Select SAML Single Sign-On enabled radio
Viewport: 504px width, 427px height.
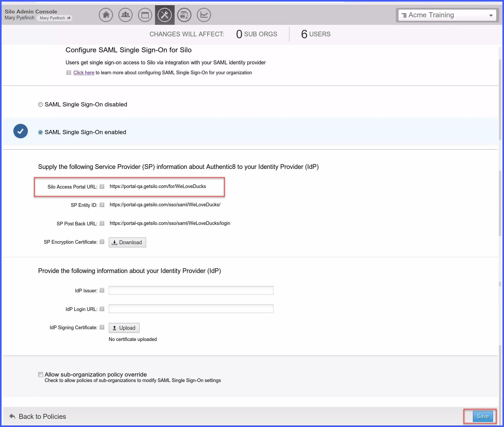coord(41,132)
